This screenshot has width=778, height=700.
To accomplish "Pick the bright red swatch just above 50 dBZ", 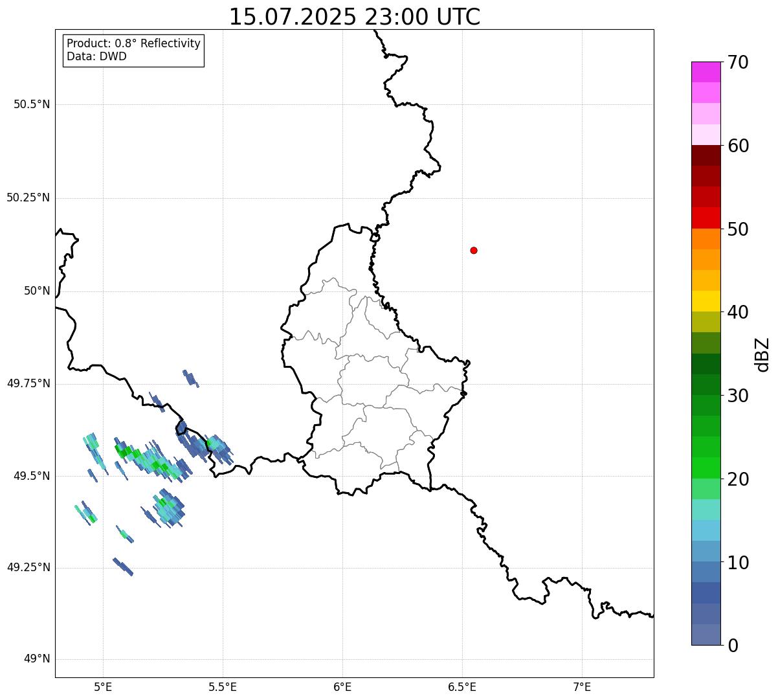I will 706,218.
